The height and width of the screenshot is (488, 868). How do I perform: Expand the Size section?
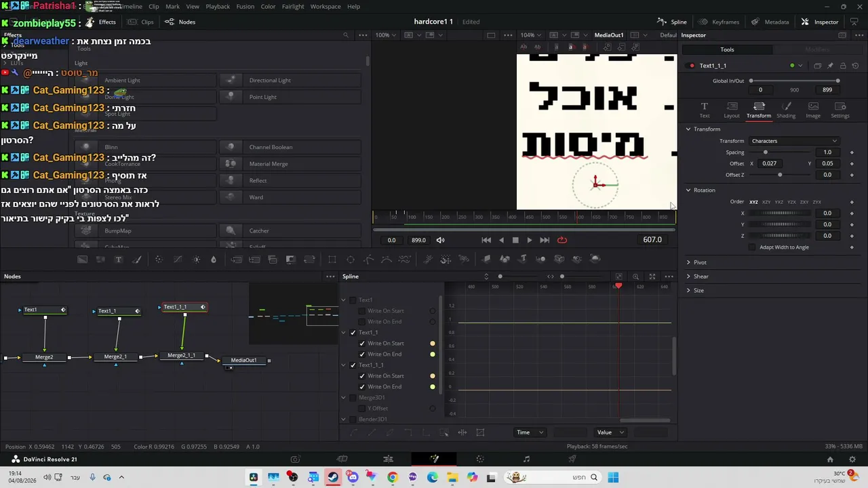(688, 291)
